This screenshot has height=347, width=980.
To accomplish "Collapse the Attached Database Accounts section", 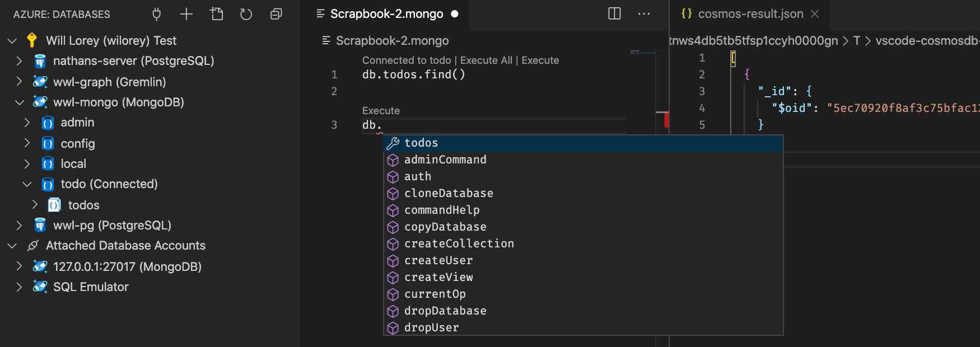I will point(12,246).
